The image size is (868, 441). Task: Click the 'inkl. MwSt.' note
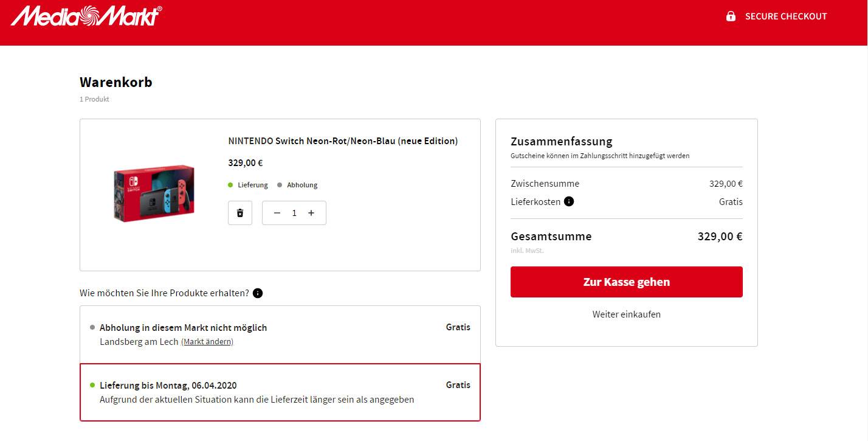point(527,251)
